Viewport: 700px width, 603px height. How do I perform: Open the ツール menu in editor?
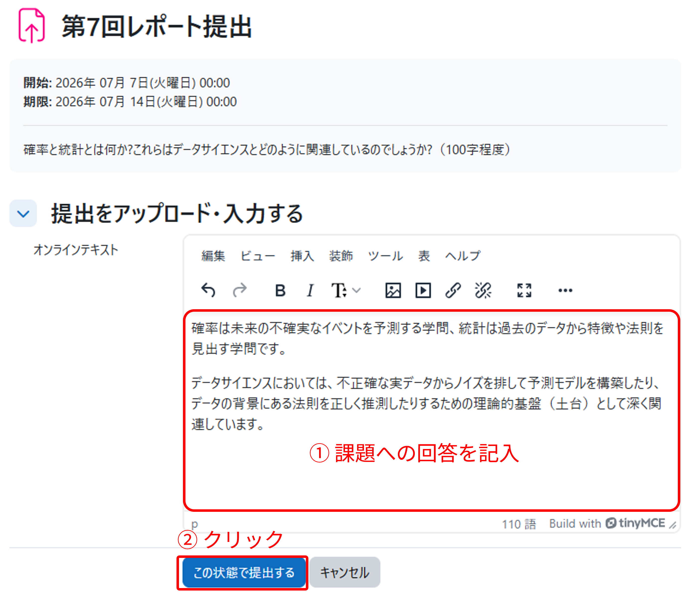[385, 256]
